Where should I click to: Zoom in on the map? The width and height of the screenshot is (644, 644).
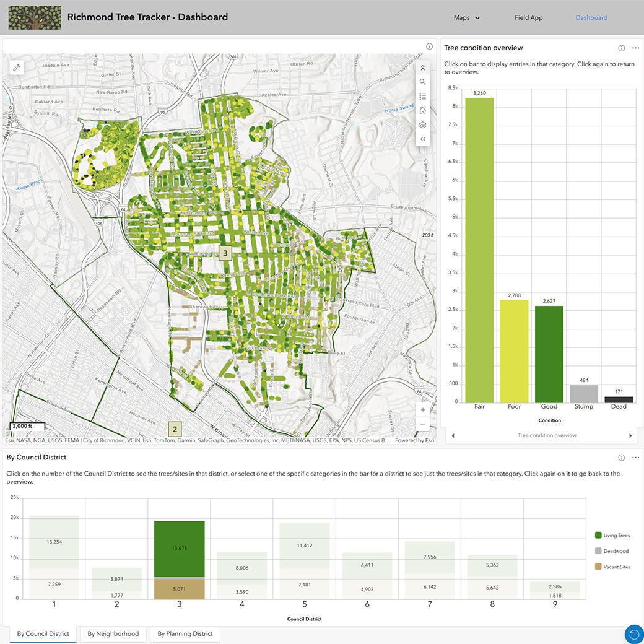(422, 410)
